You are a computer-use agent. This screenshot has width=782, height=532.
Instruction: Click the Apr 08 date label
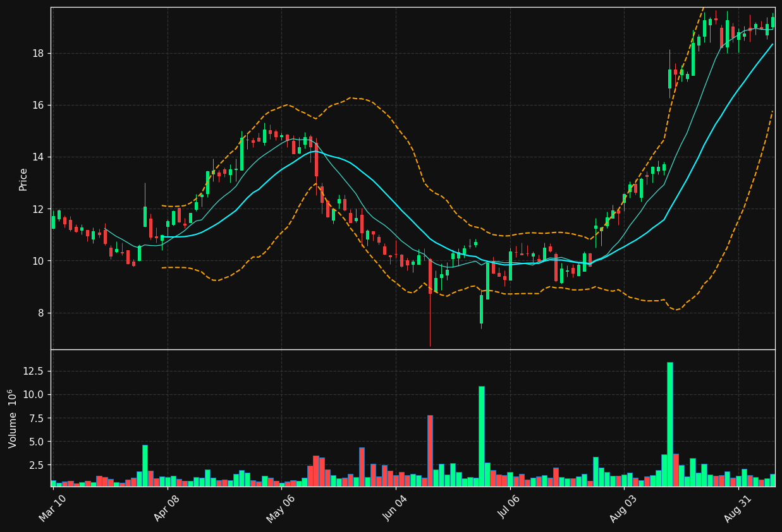coord(168,509)
